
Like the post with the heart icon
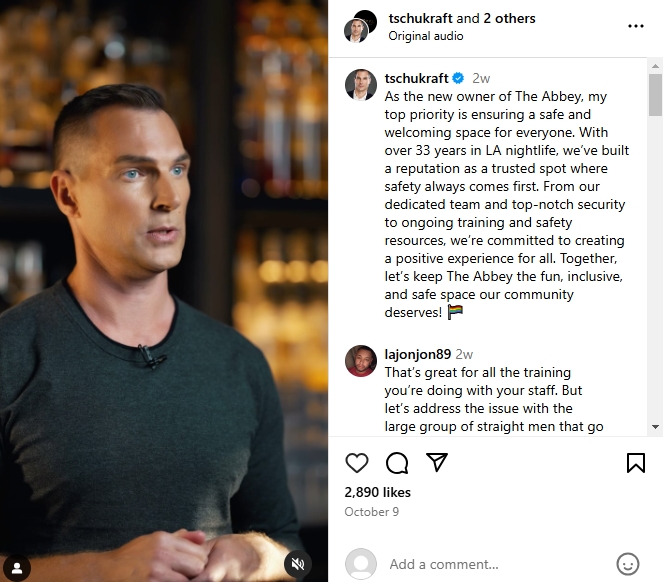pos(357,463)
